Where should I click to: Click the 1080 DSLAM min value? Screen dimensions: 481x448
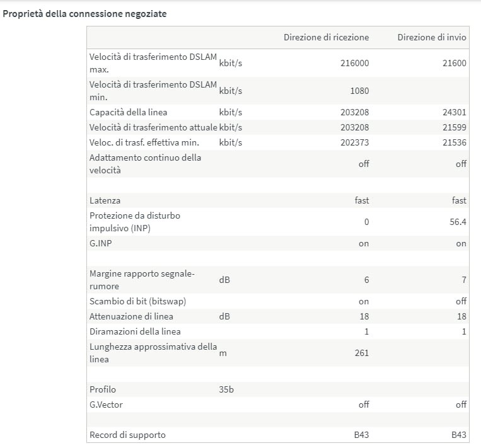tap(359, 91)
